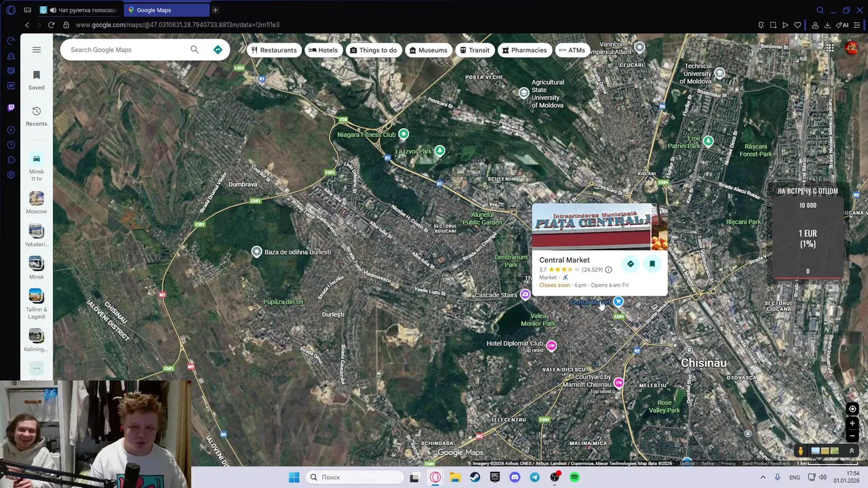Open the Google account avatar

tap(852, 47)
